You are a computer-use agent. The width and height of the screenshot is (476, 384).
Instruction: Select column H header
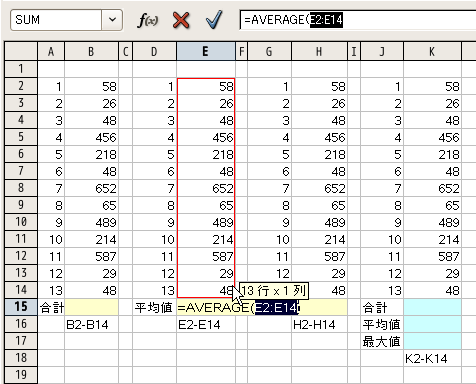[319, 51]
